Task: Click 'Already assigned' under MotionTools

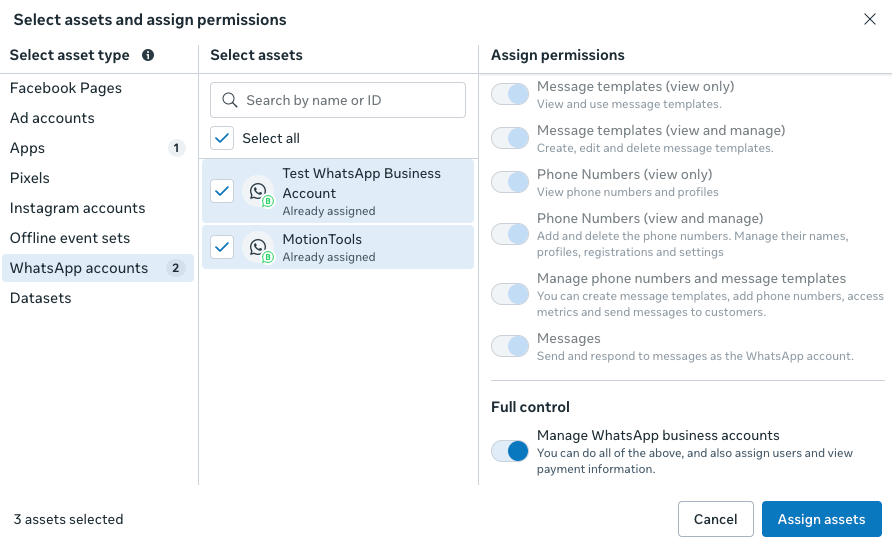Action: coord(329,257)
